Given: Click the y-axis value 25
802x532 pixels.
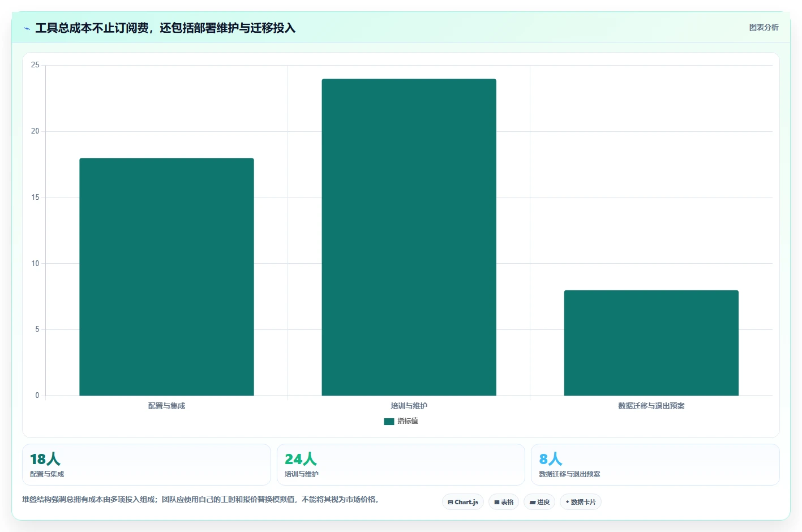Looking at the screenshot, I should click(x=35, y=65).
